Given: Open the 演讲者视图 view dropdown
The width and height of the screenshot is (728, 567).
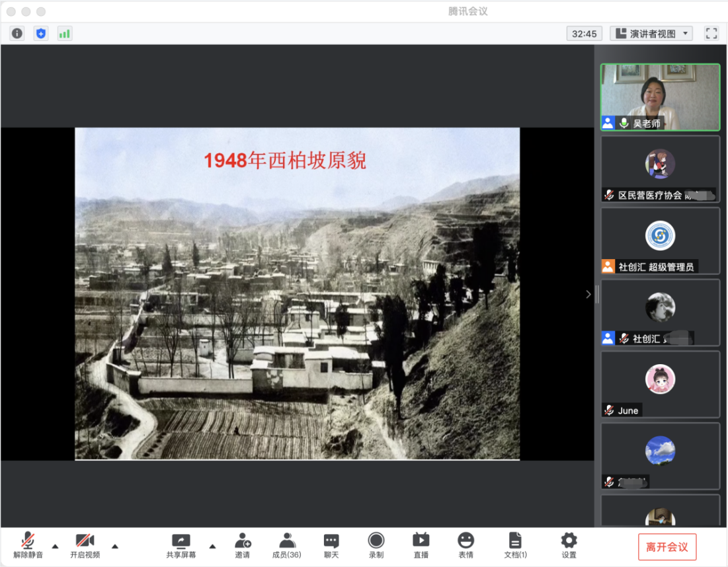Looking at the screenshot, I should click(651, 33).
